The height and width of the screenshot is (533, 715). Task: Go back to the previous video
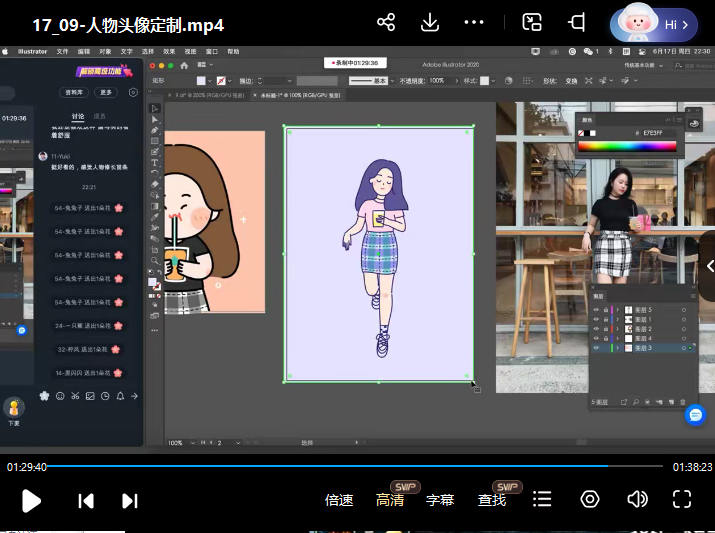point(87,500)
